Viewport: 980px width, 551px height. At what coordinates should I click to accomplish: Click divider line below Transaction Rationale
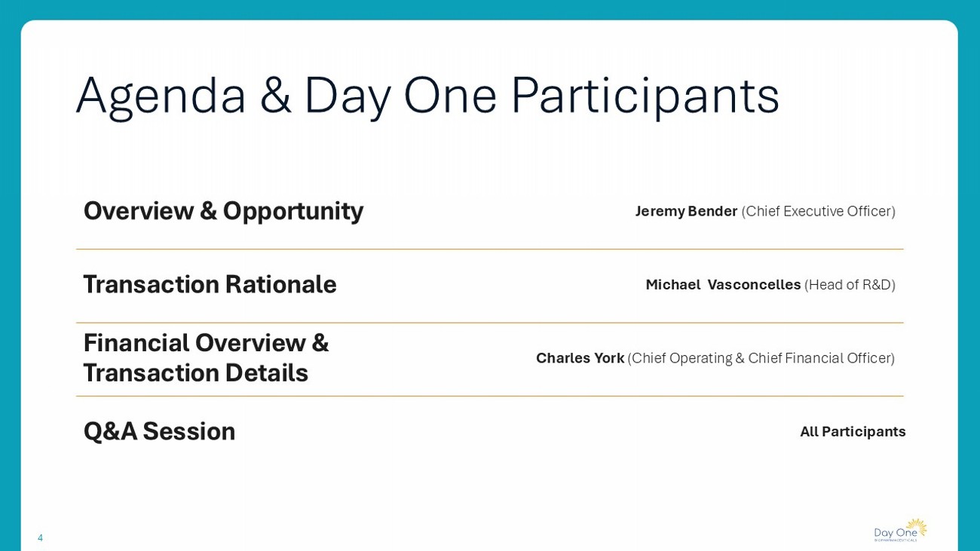tap(490, 323)
